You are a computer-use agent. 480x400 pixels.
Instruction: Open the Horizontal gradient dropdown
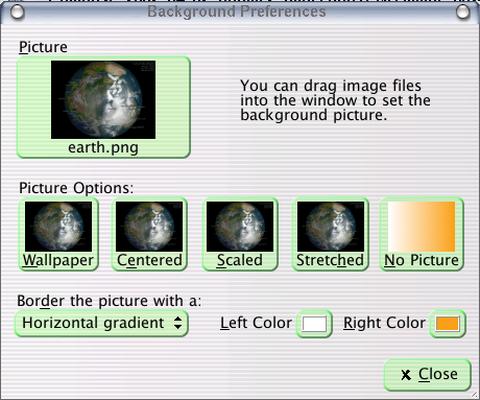coord(102,323)
